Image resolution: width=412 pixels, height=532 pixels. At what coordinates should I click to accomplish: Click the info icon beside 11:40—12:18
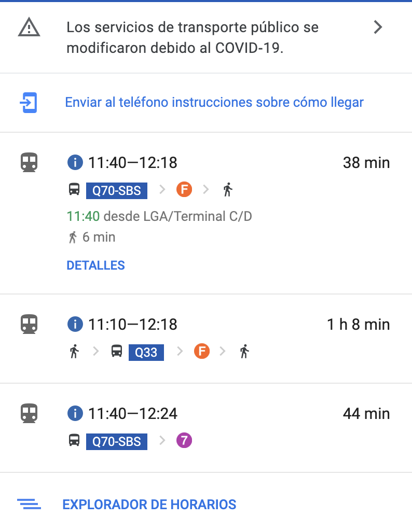(75, 162)
